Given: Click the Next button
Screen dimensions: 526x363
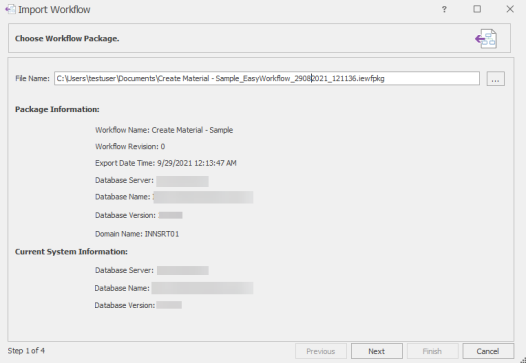Looking at the screenshot, I should [x=377, y=351].
